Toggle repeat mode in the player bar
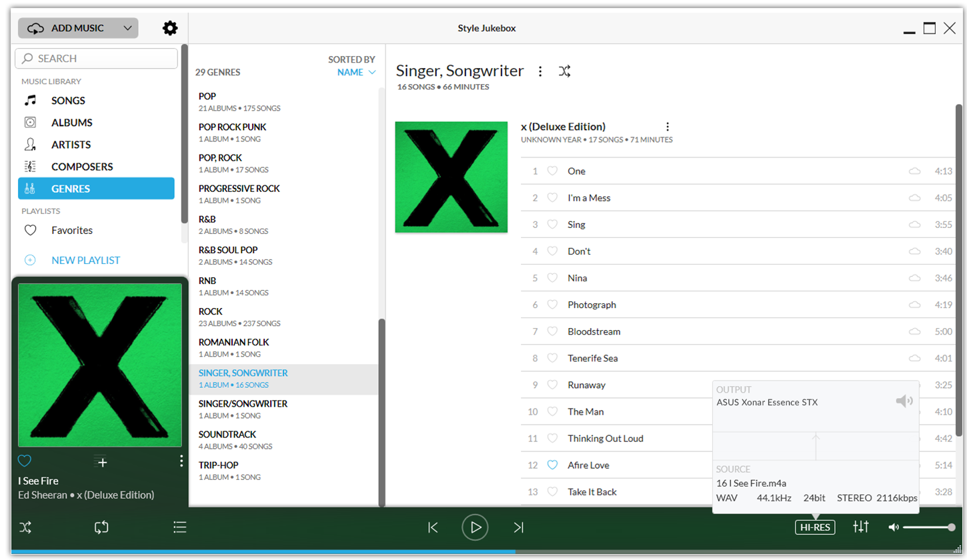Image resolution: width=967 pixels, height=560 pixels. point(101,527)
